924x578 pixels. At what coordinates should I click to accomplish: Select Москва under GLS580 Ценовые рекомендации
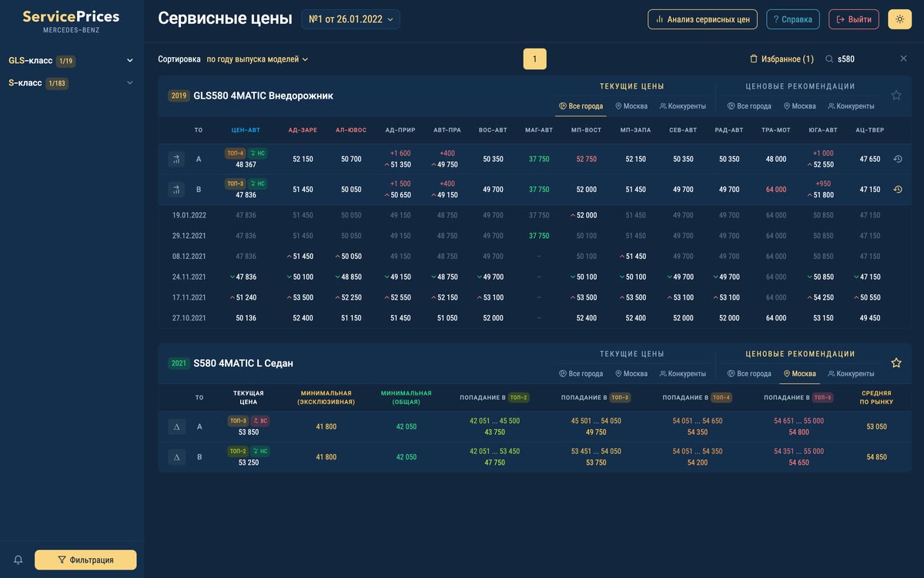[799, 106]
